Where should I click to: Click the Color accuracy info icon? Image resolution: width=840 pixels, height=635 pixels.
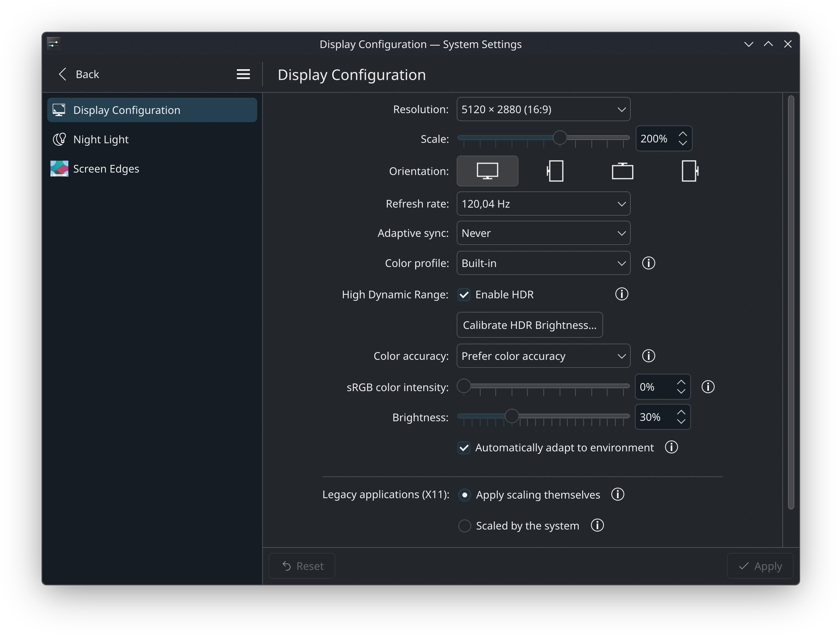[648, 356]
